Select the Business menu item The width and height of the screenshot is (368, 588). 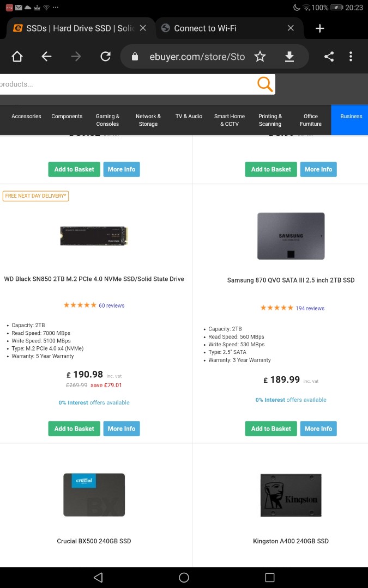click(x=351, y=117)
